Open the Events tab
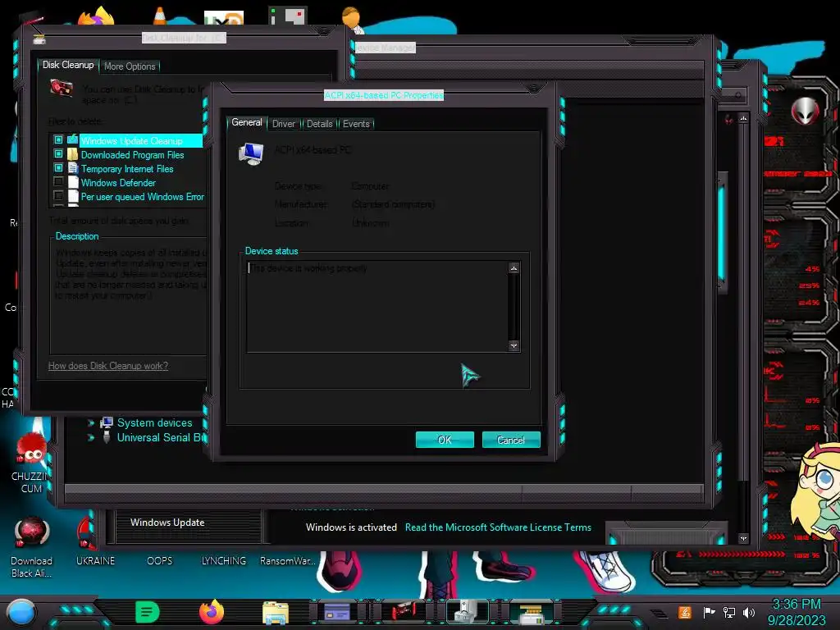Viewport: 840px width, 630px height. click(356, 124)
